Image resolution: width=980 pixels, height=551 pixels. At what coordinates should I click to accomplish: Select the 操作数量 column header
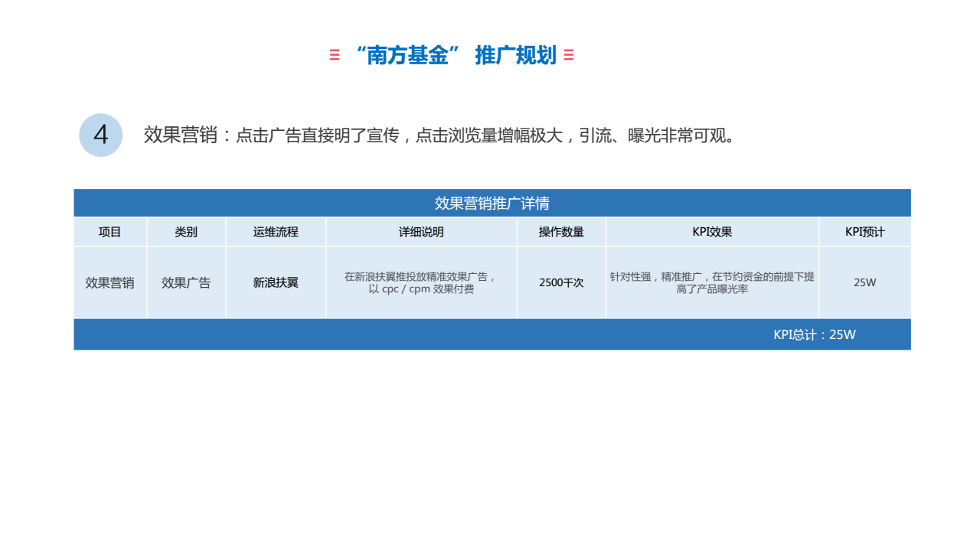(x=561, y=232)
